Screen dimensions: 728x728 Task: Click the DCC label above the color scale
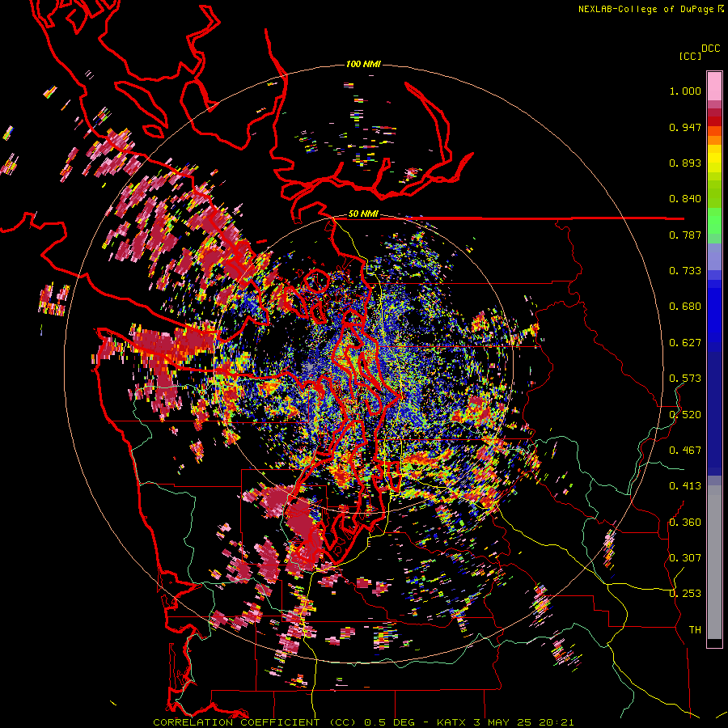coord(710,49)
